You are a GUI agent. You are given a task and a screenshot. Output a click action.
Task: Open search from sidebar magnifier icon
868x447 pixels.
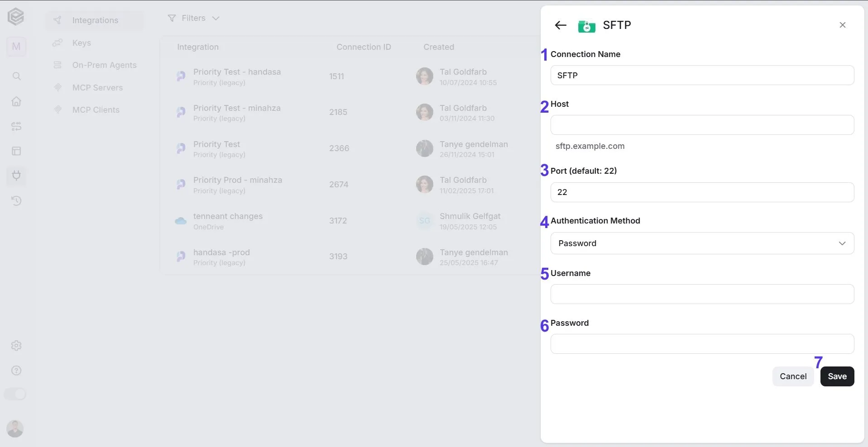(16, 76)
